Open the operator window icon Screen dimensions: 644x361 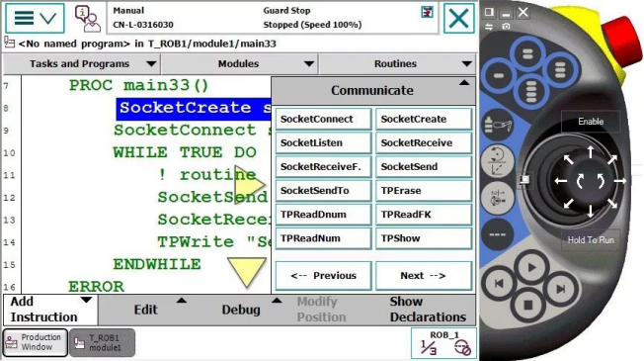[87, 19]
